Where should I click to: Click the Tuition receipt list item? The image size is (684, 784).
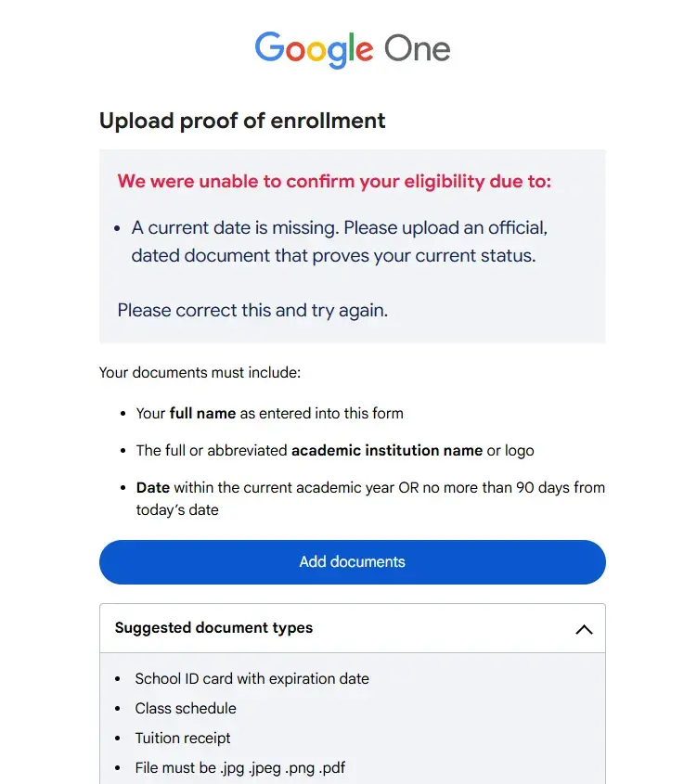click(x=183, y=738)
